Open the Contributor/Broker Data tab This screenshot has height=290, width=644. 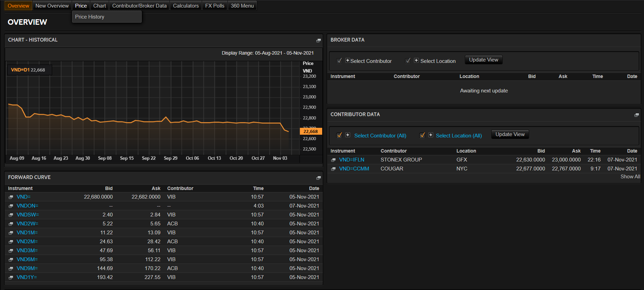point(139,6)
